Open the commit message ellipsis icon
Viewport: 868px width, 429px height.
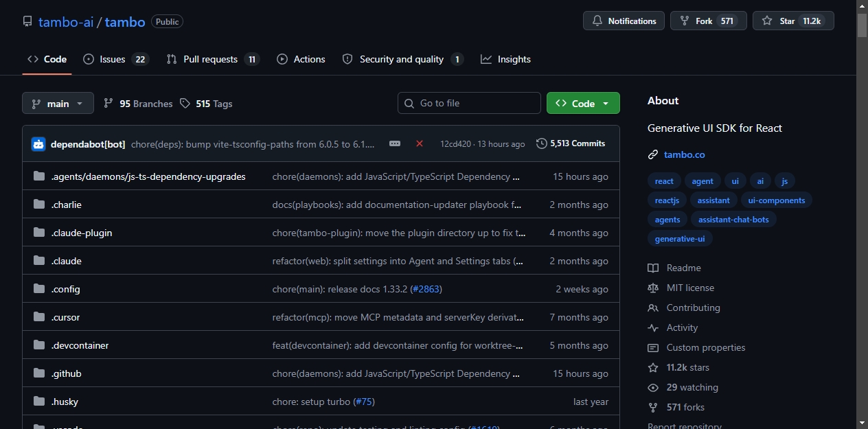[x=395, y=143]
